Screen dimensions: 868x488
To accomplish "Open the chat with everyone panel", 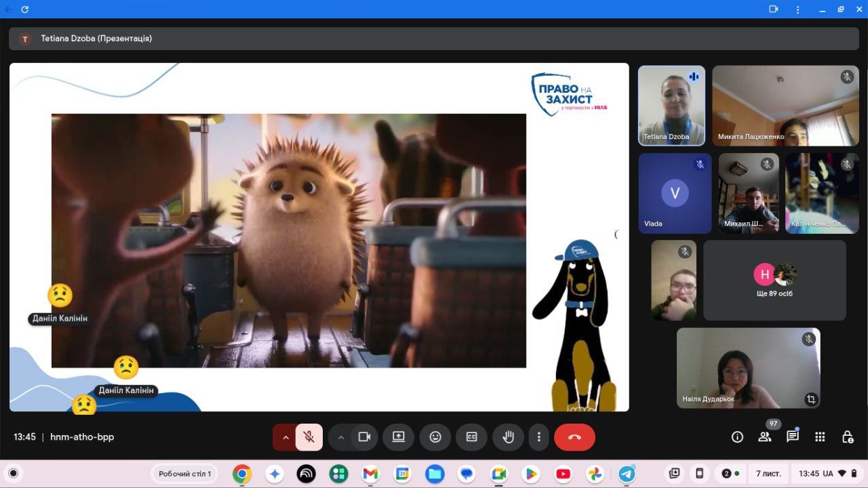I will tap(792, 437).
